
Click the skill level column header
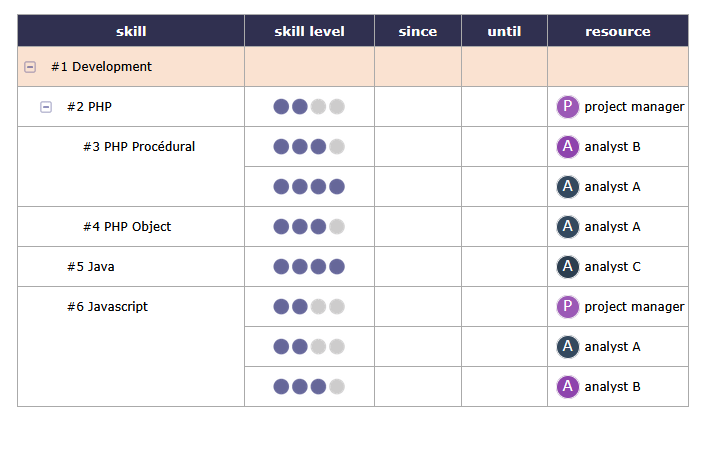309,31
